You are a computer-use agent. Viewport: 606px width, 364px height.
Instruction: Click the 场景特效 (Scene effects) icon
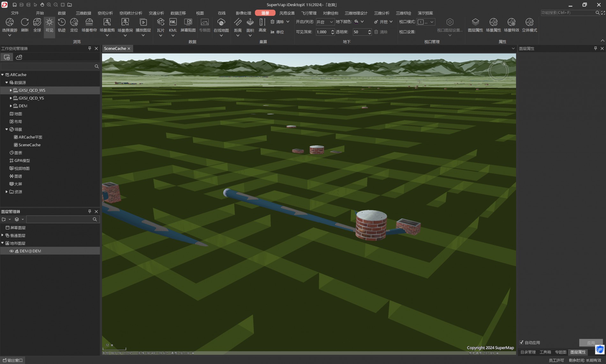(x=511, y=25)
